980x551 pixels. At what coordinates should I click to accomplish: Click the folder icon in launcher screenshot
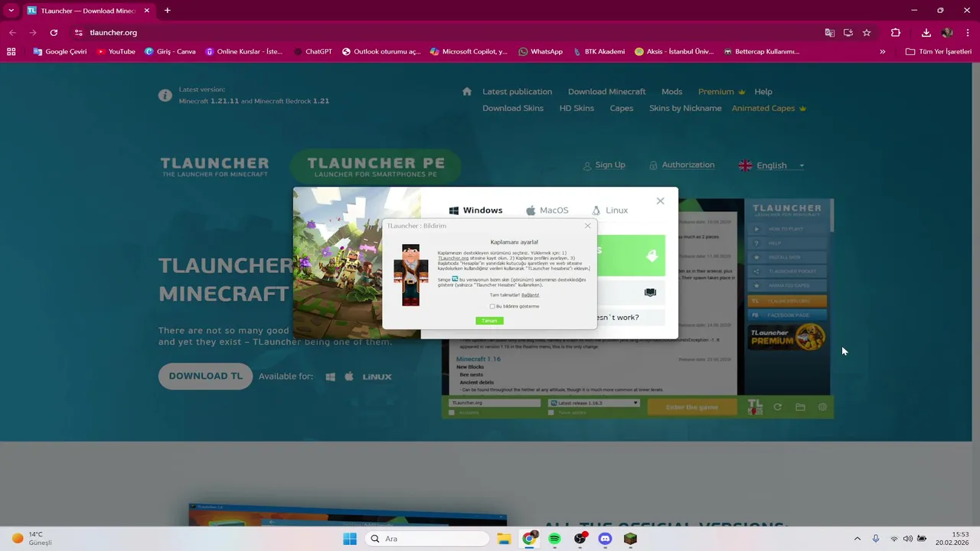(800, 407)
